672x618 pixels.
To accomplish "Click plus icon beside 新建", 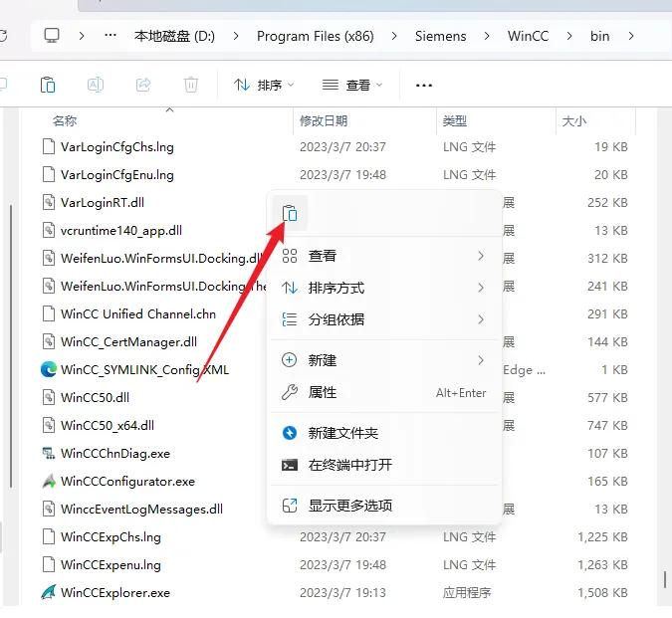I will tap(290, 360).
